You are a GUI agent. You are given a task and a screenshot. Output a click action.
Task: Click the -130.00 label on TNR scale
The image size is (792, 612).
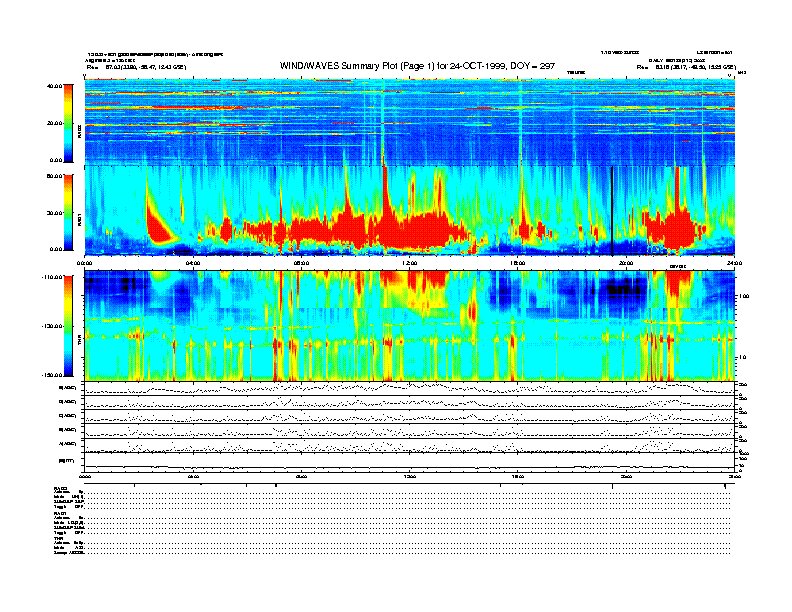(53, 326)
